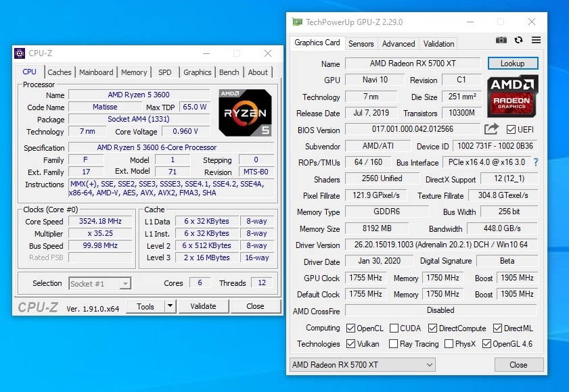
Task: Click the GPU-Z refresh icon
Action: pos(518,40)
